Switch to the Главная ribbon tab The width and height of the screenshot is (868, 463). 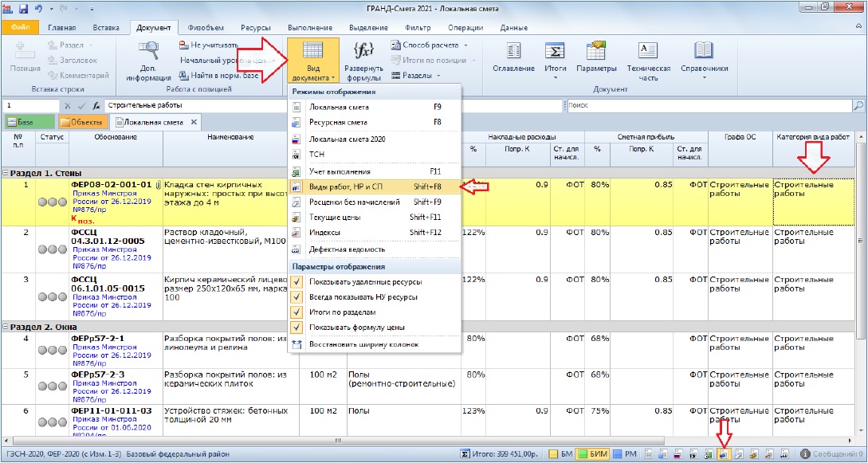62,28
